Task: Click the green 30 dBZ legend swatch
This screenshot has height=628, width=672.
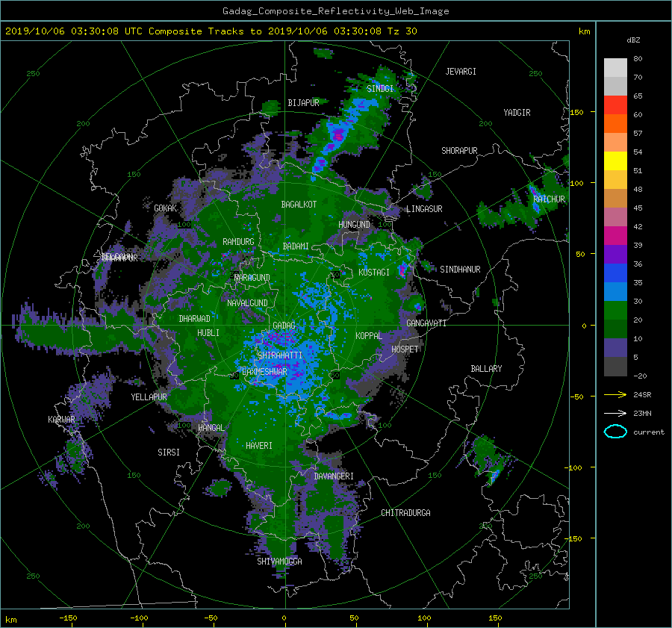Action: 615,311
